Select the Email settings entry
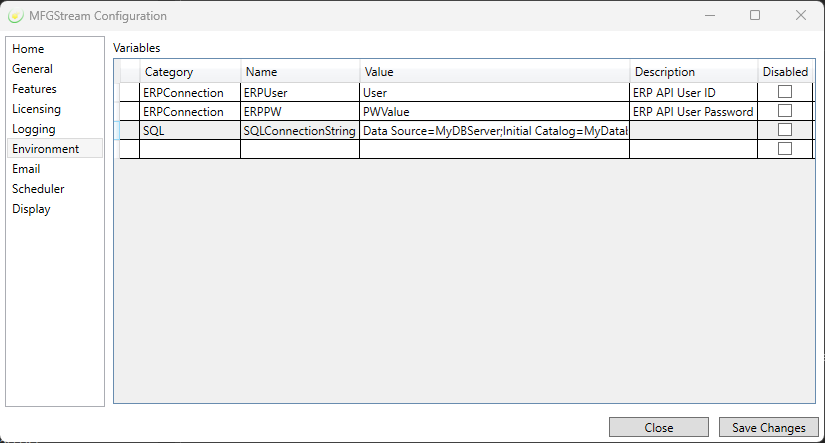This screenshot has height=443, width=825. (26, 169)
